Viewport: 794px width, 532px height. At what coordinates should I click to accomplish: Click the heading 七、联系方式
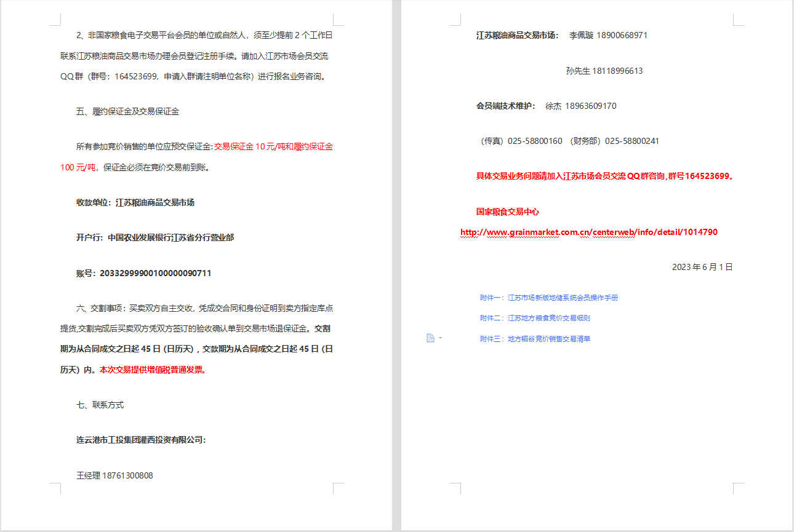(x=100, y=405)
